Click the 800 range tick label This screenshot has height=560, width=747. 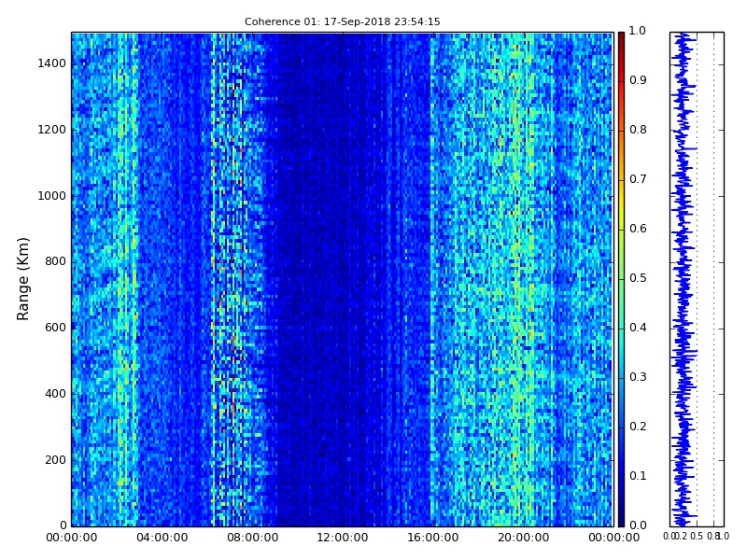(x=56, y=261)
